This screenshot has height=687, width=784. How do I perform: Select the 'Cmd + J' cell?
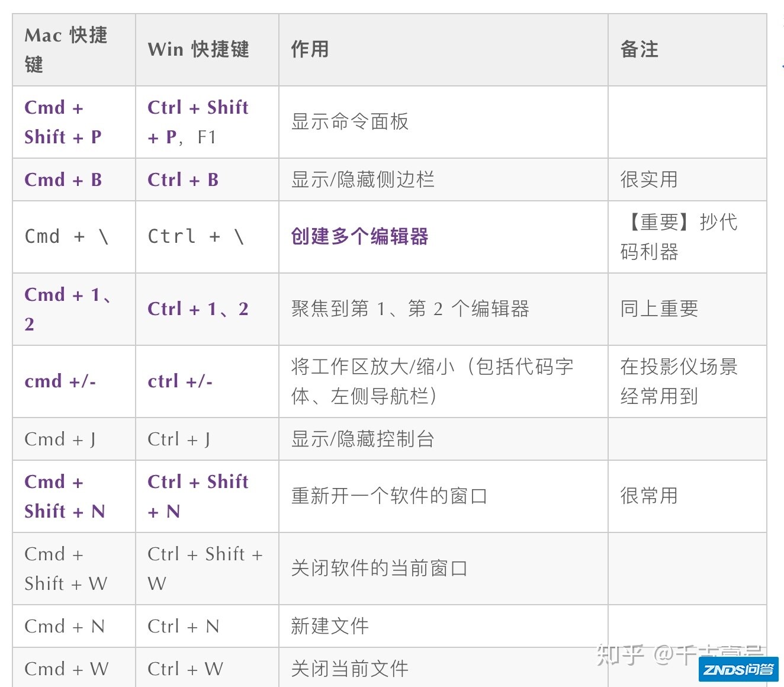pyautogui.click(x=74, y=439)
